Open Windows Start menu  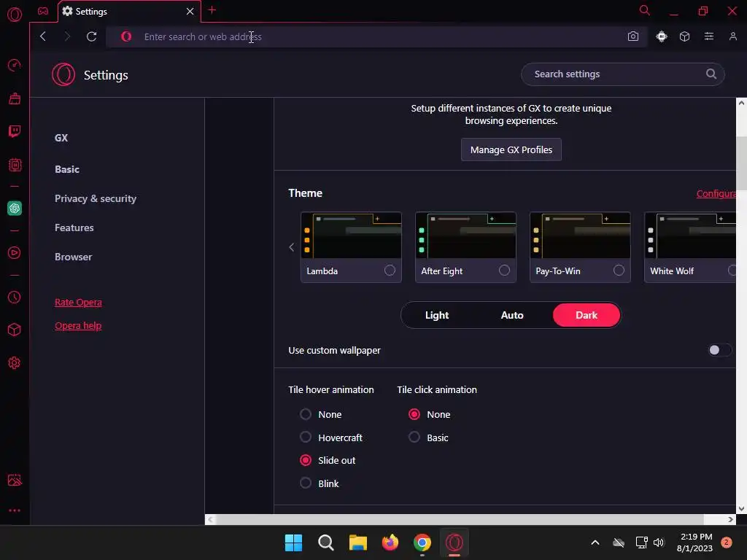pyautogui.click(x=293, y=542)
